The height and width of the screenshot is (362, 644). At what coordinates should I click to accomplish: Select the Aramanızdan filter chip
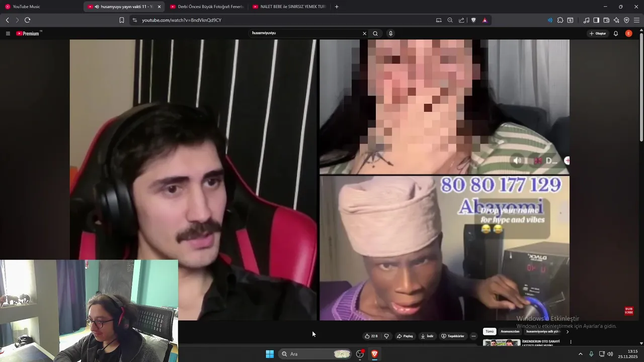[x=510, y=331]
